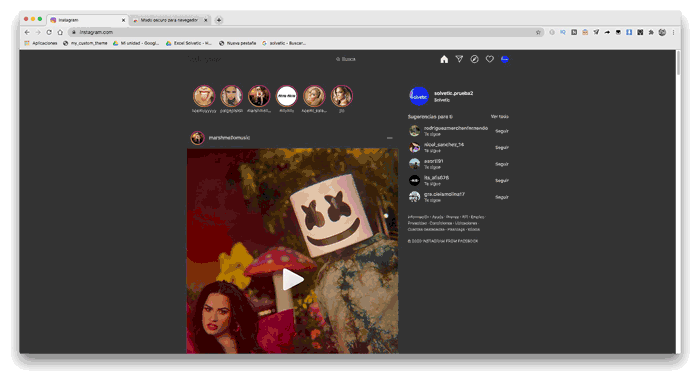Open the white-circle story avatar
The image size is (700, 381).
coord(287,96)
